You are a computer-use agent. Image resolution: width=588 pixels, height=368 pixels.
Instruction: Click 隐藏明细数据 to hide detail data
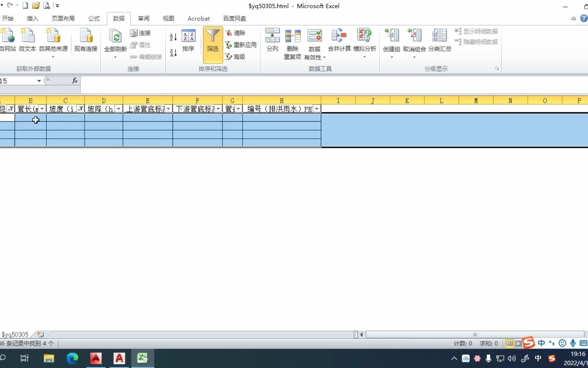476,42
